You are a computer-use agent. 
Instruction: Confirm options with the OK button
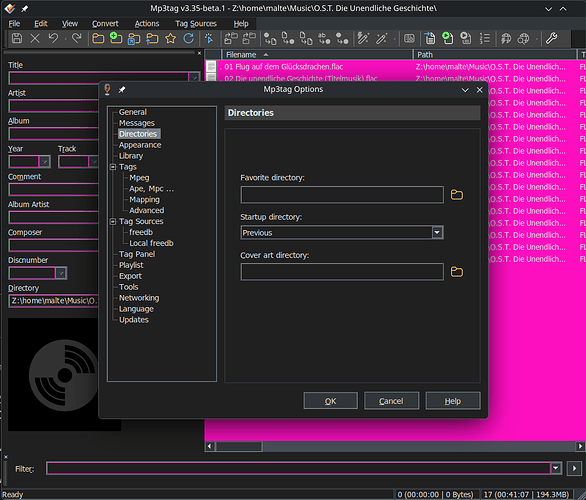click(330, 401)
